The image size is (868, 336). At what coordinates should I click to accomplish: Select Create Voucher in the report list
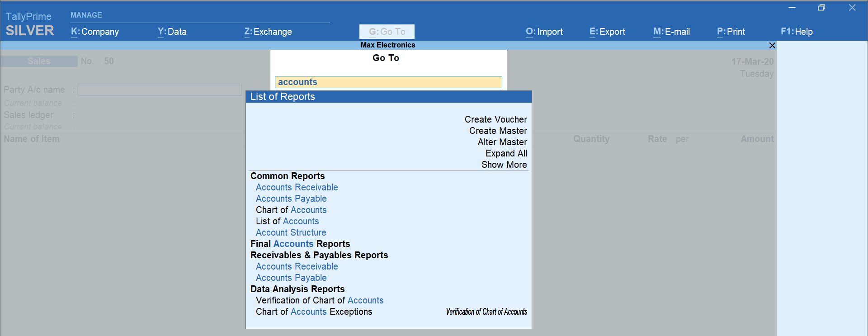pyautogui.click(x=496, y=119)
